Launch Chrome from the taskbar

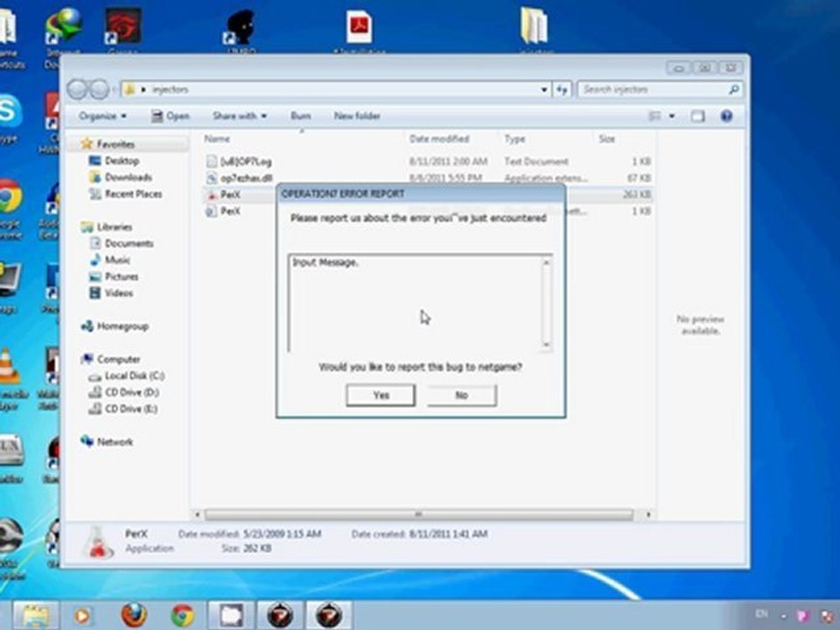(182, 615)
